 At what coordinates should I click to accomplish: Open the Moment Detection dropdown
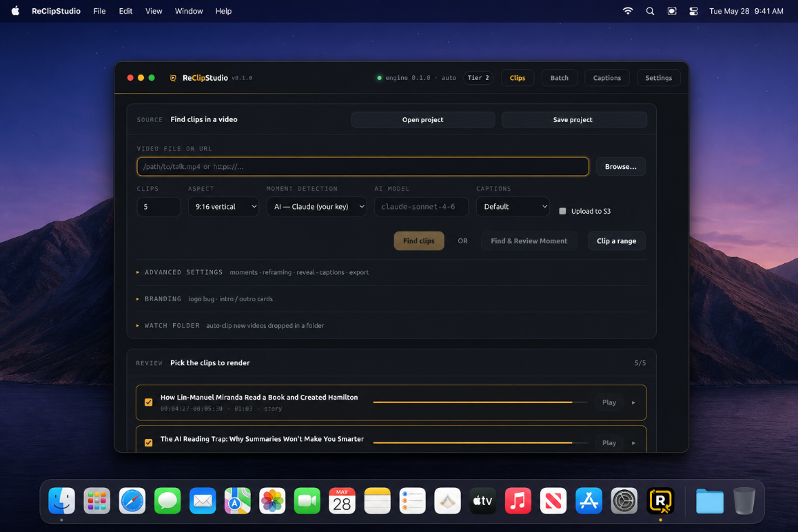[316, 207]
